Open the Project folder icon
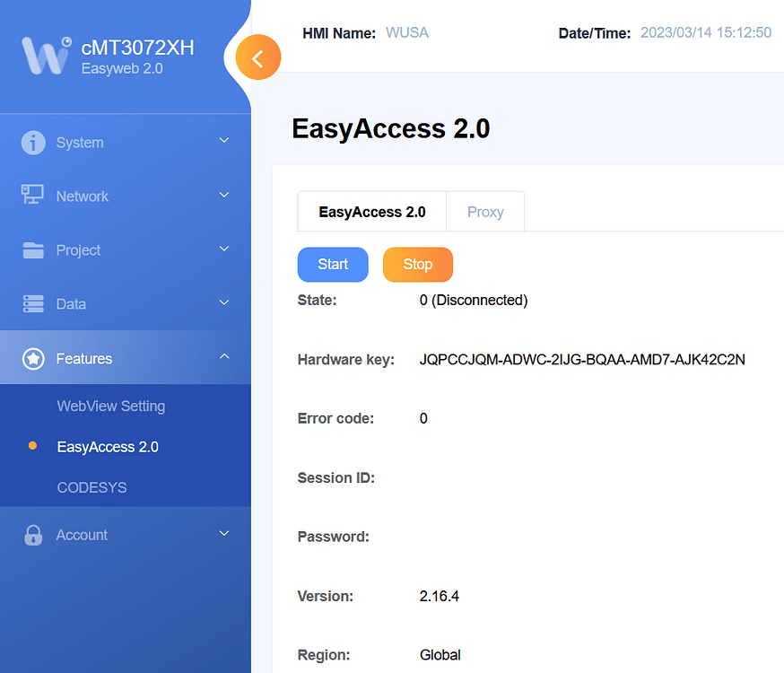The image size is (784, 673). [32, 249]
